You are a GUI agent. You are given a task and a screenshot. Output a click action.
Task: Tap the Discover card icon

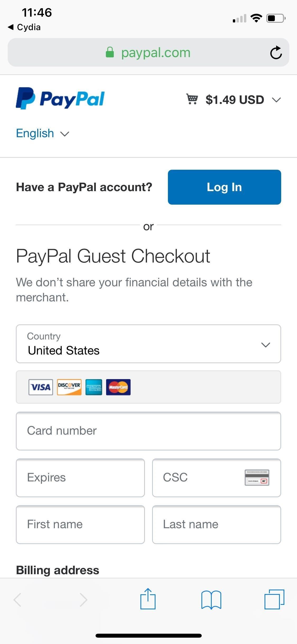coord(69,387)
